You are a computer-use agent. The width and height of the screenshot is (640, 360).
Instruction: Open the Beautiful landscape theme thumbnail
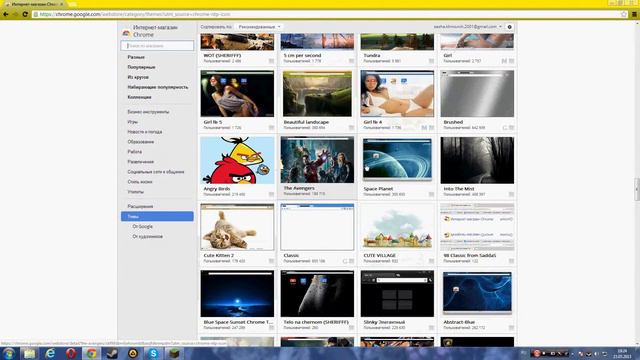click(317, 93)
